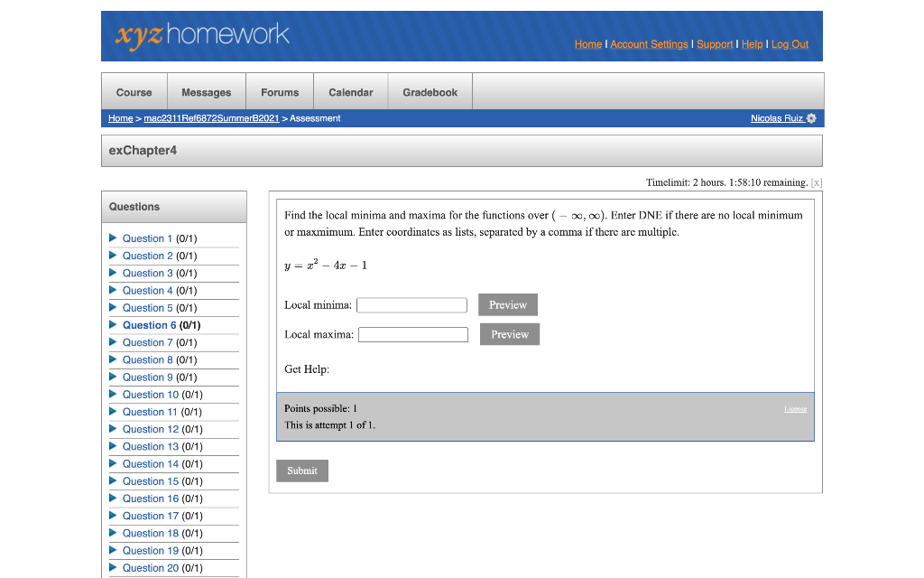Screen dimensions: 924x578
Task: Go to Question 13 link
Action: (151, 446)
